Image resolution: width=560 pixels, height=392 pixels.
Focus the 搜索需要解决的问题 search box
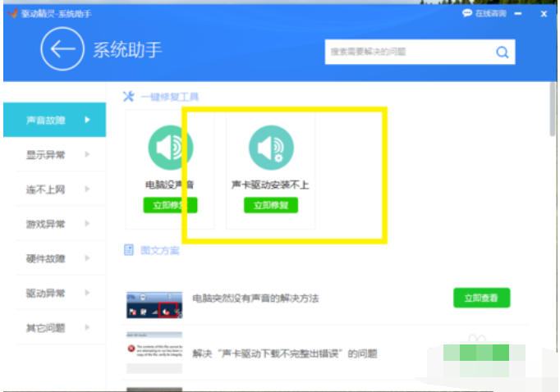pyautogui.click(x=408, y=52)
